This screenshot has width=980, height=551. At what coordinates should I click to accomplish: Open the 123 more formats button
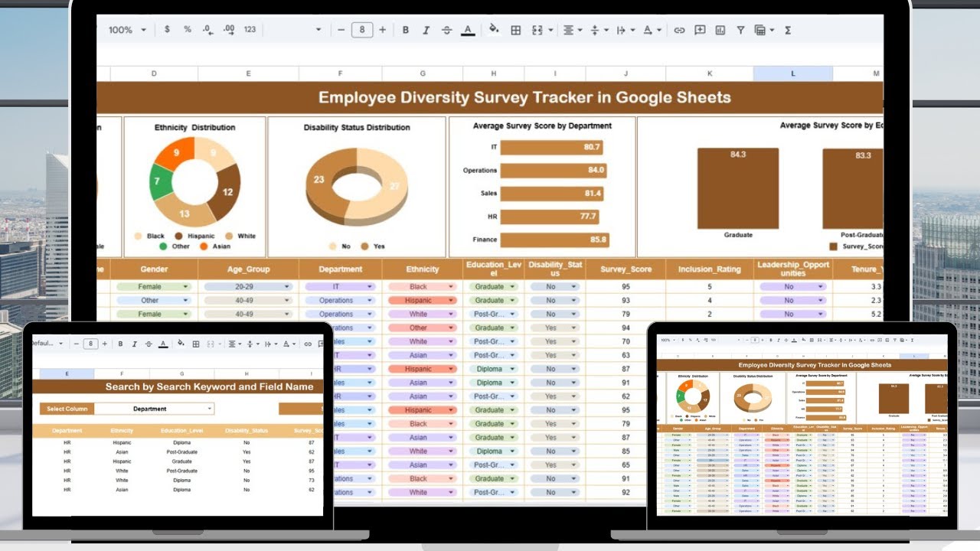[250, 30]
